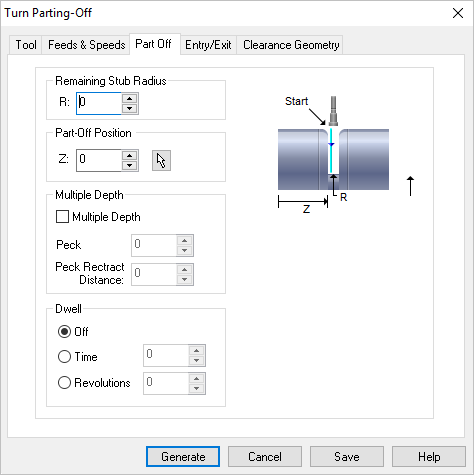The image size is (474, 475).
Task: Click the Peck Retract Distance field
Action: (x=154, y=274)
